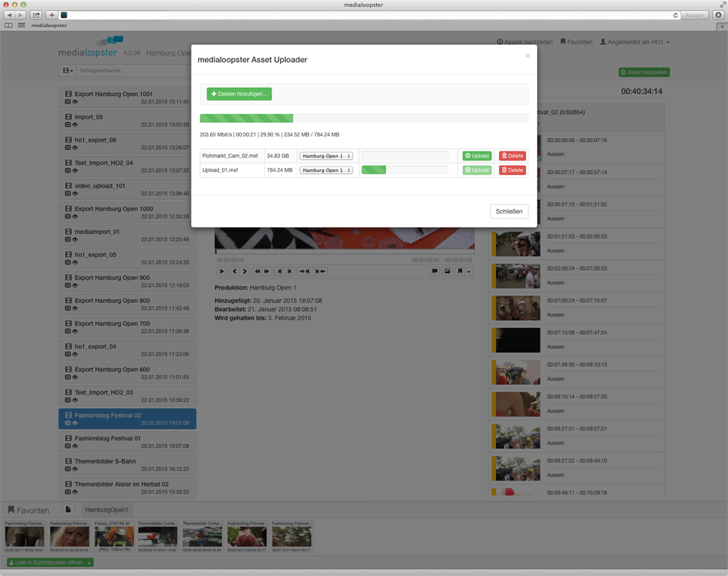The image size is (728, 576).
Task: Open the bookmark dropdown caret below the player
Action: click(x=468, y=271)
